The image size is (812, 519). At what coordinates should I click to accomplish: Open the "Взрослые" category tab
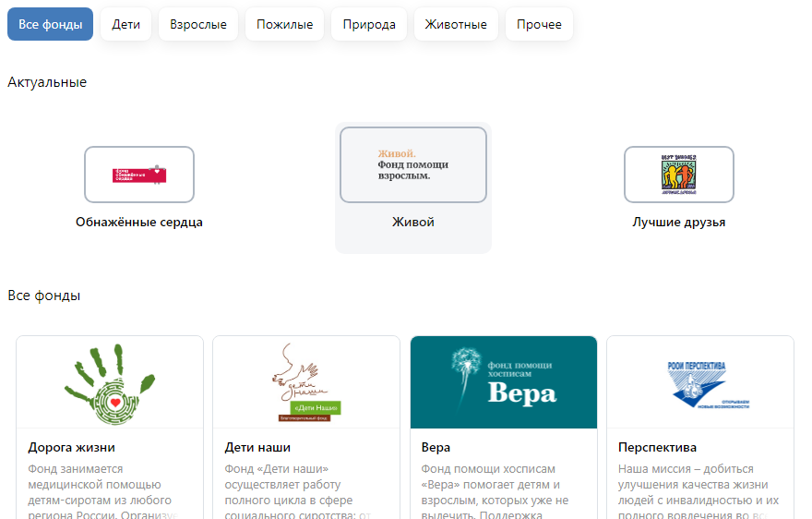click(x=198, y=25)
